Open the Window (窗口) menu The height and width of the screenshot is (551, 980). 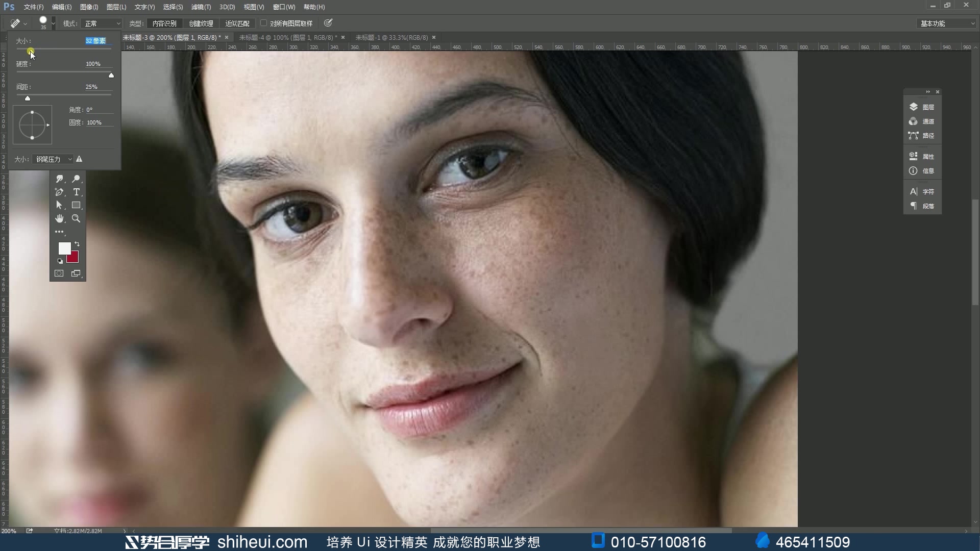(x=284, y=7)
